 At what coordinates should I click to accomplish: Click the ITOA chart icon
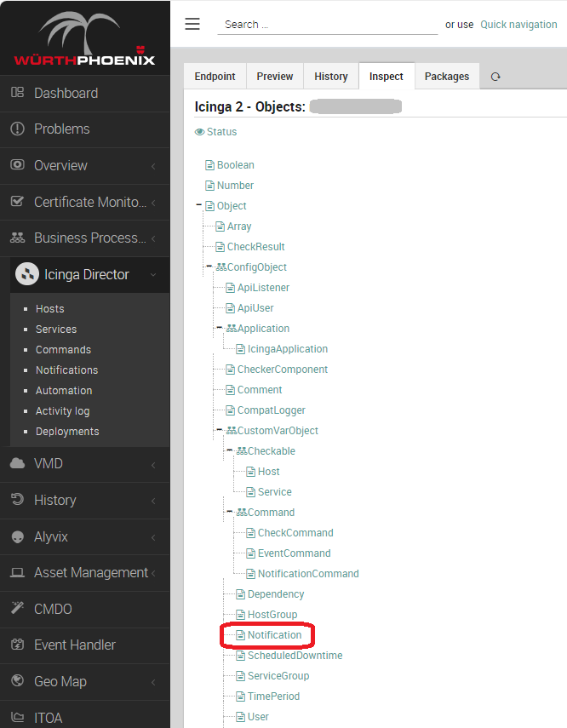tap(17, 717)
